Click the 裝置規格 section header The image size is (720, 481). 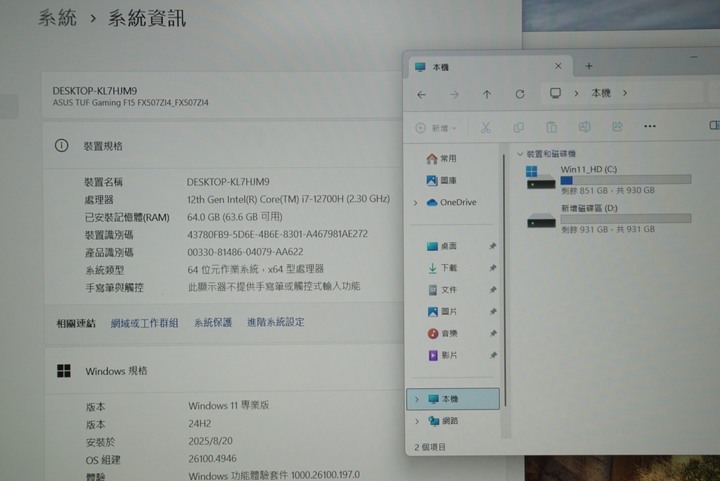pyautogui.click(x=223, y=146)
